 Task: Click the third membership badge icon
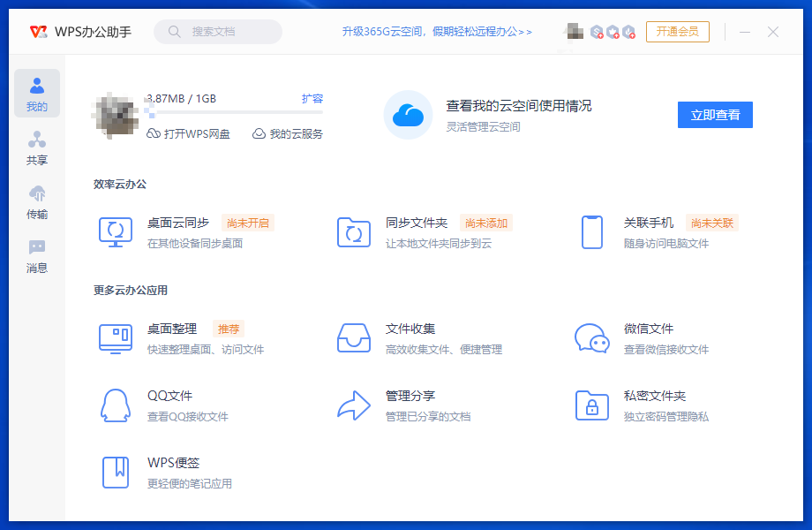tap(628, 32)
